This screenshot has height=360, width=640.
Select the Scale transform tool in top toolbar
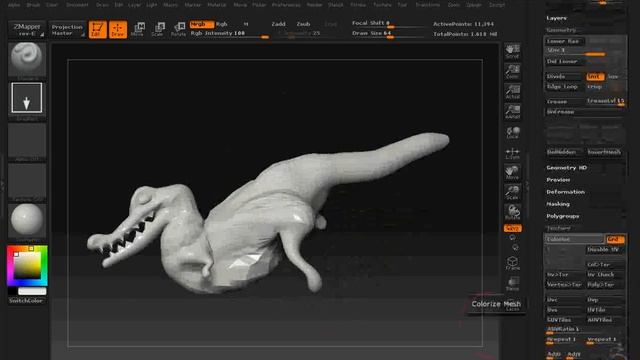click(x=158, y=29)
